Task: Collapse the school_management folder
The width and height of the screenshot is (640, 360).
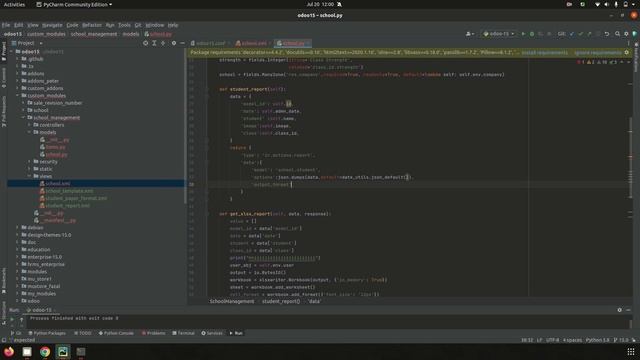Action: click(24, 118)
